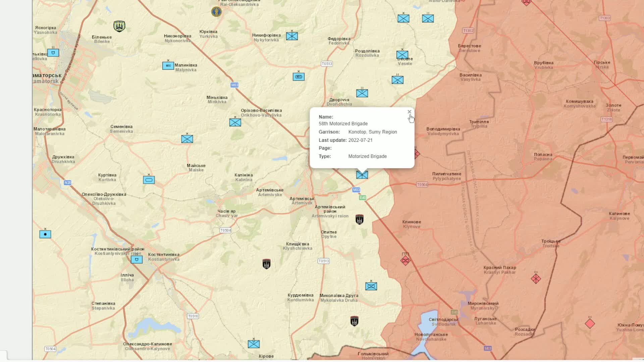Click the Kalinina village label
Screen dimensions: 644x362
coord(244,177)
